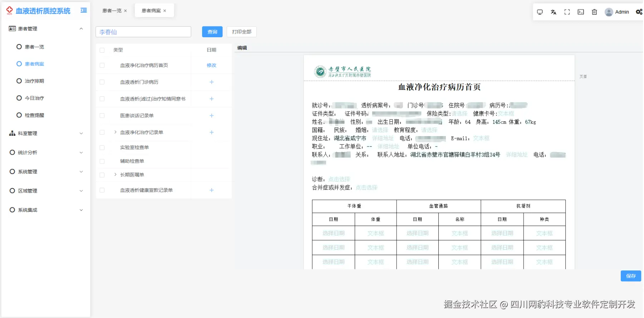Screen dimensions: 644x318
Task: Check the 血液透析(滤过)治疗知情同意书 checkbox
Action: point(102,99)
